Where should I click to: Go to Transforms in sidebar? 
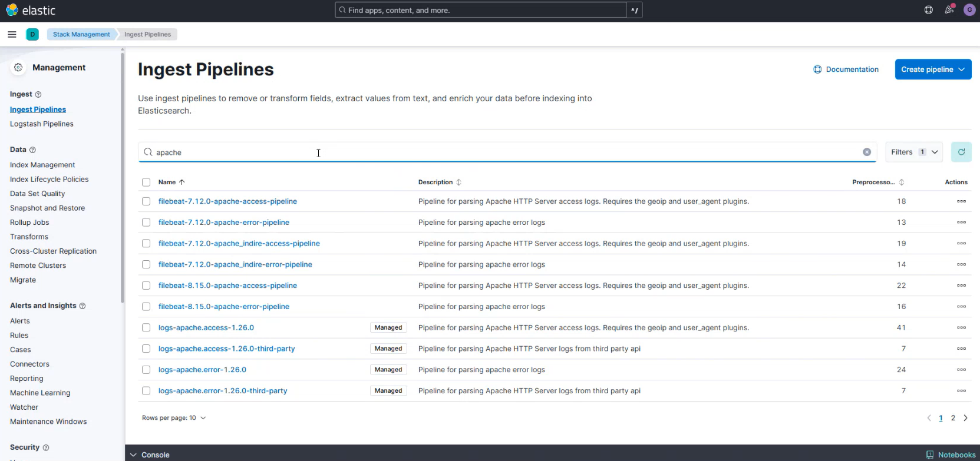(29, 237)
